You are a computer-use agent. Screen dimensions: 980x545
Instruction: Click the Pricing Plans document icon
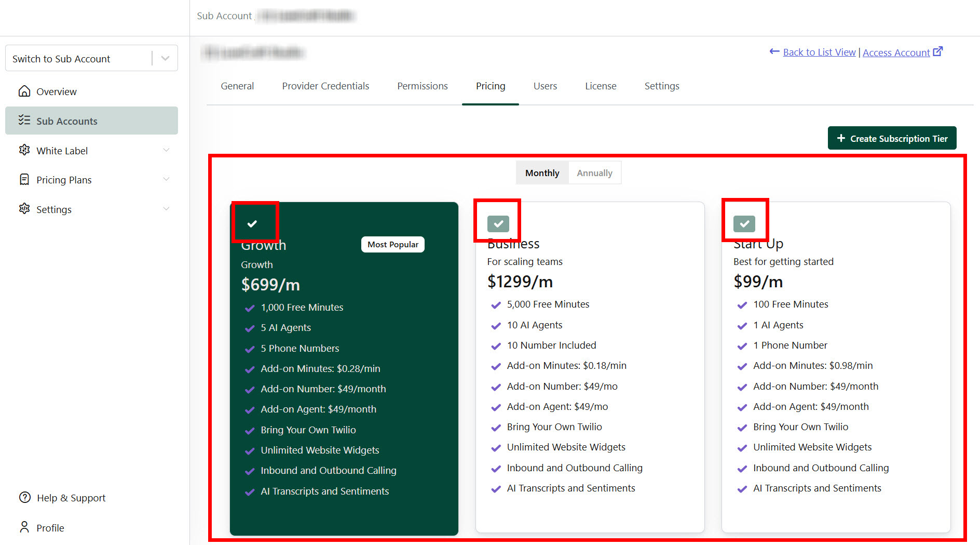coord(24,180)
